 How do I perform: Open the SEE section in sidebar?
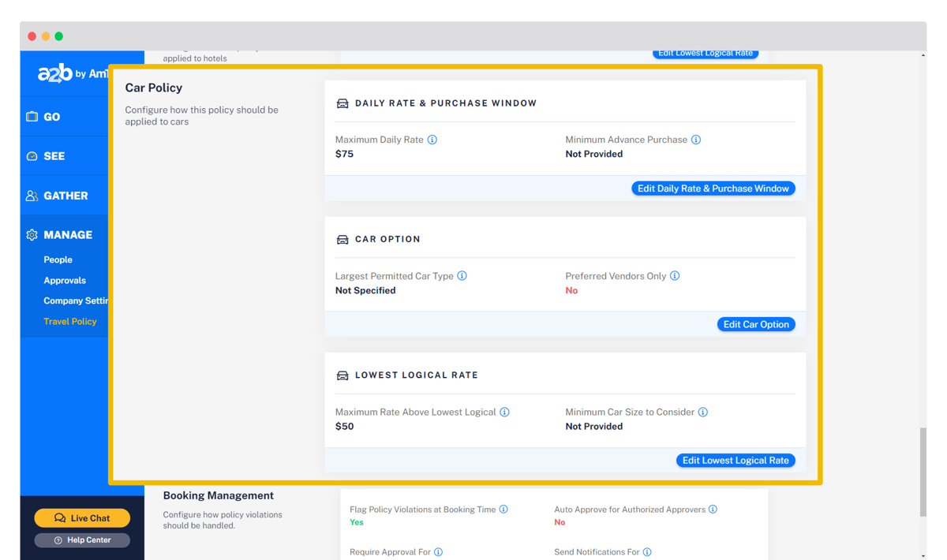54,156
